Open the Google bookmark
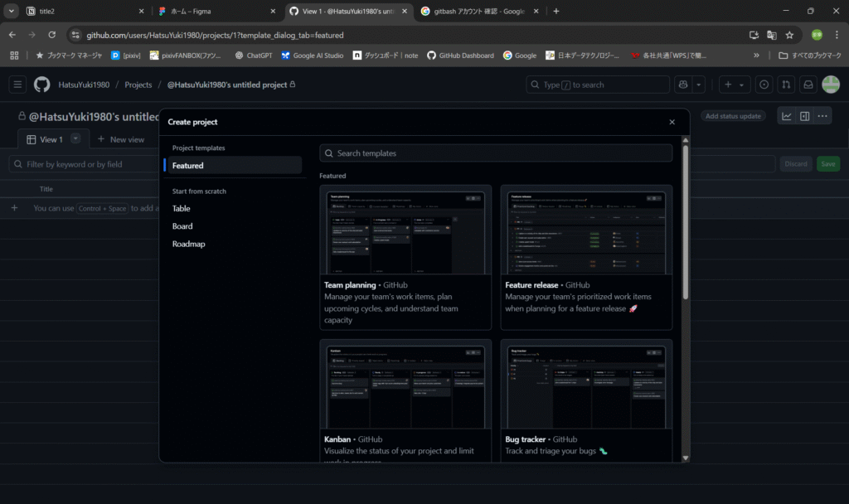This screenshot has height=504, width=849. pyautogui.click(x=520, y=56)
